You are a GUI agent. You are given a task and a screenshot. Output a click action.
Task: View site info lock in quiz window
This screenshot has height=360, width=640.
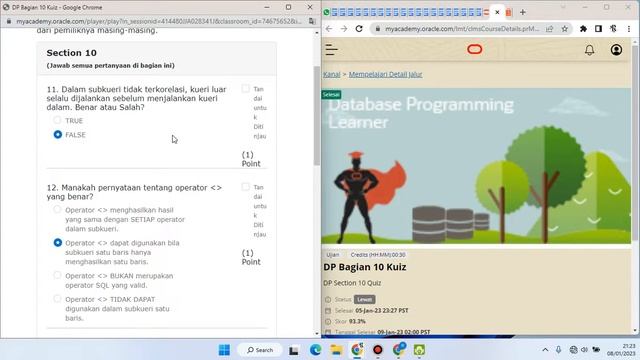(x=9, y=21)
